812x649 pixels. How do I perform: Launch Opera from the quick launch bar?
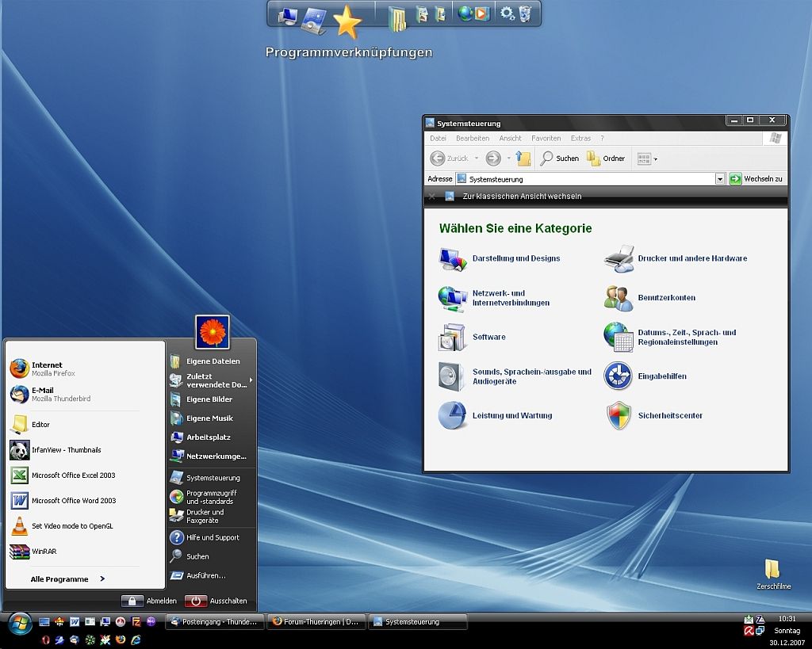(x=45, y=640)
